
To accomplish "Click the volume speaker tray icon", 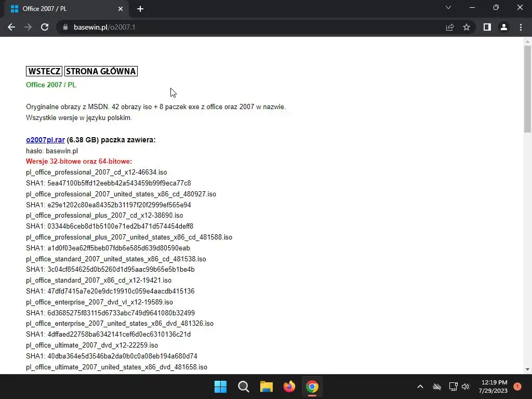I will (x=465, y=387).
